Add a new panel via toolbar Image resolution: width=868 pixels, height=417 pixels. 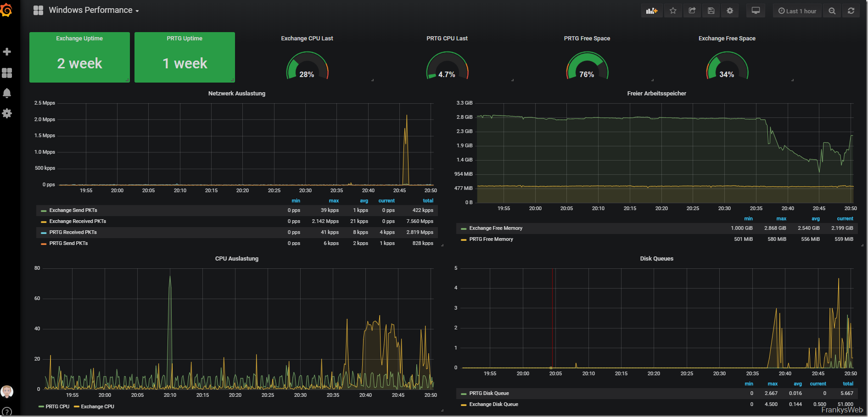[652, 11]
